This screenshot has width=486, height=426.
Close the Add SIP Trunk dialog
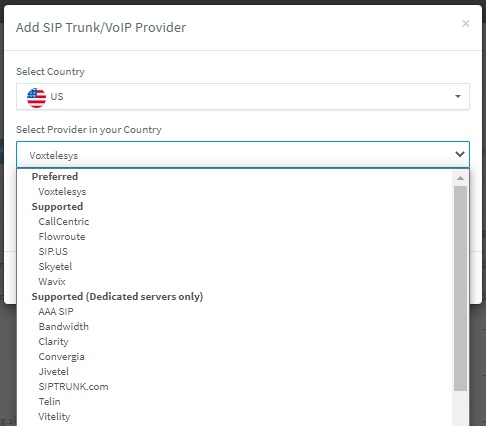466,24
